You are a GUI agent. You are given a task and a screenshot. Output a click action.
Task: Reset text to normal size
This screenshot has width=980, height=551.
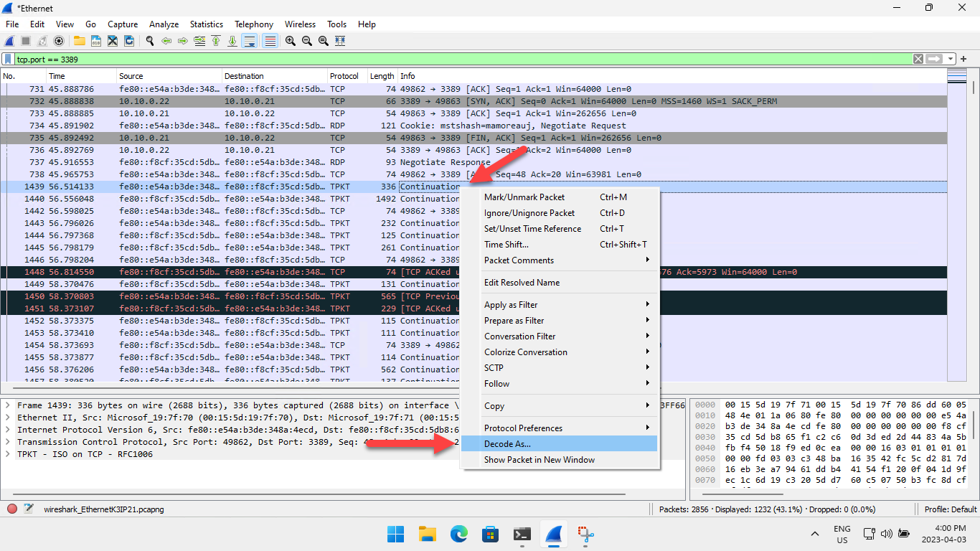324,41
